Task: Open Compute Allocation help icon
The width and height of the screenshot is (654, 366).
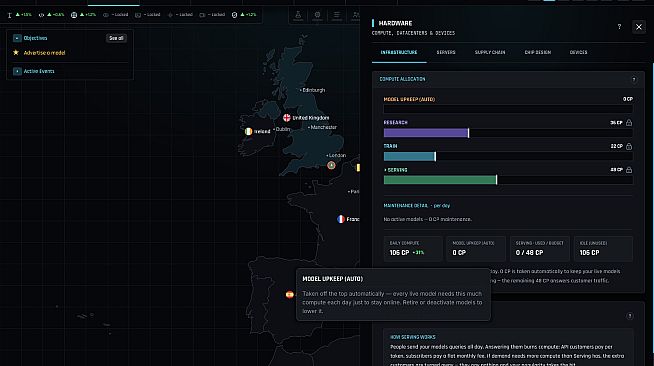Action: 634,80
